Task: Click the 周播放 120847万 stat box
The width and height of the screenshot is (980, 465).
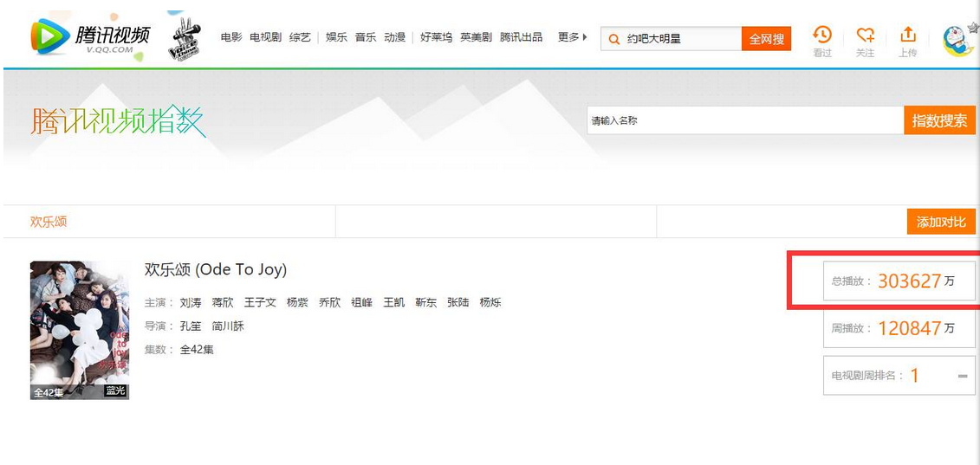Action: pos(899,328)
